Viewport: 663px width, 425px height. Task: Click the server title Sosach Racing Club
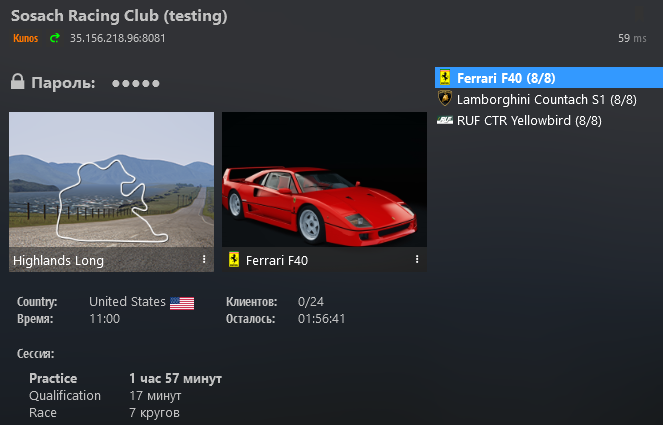[x=119, y=16]
